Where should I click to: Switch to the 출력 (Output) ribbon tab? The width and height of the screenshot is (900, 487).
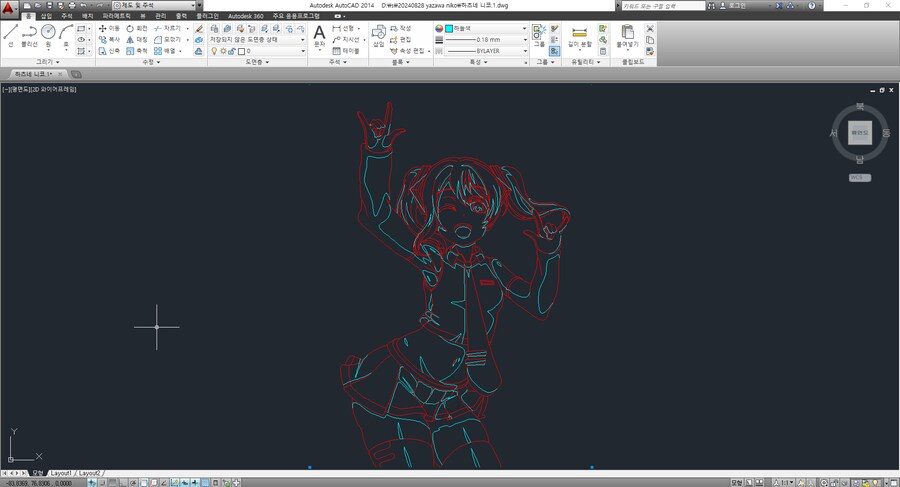[x=181, y=16]
